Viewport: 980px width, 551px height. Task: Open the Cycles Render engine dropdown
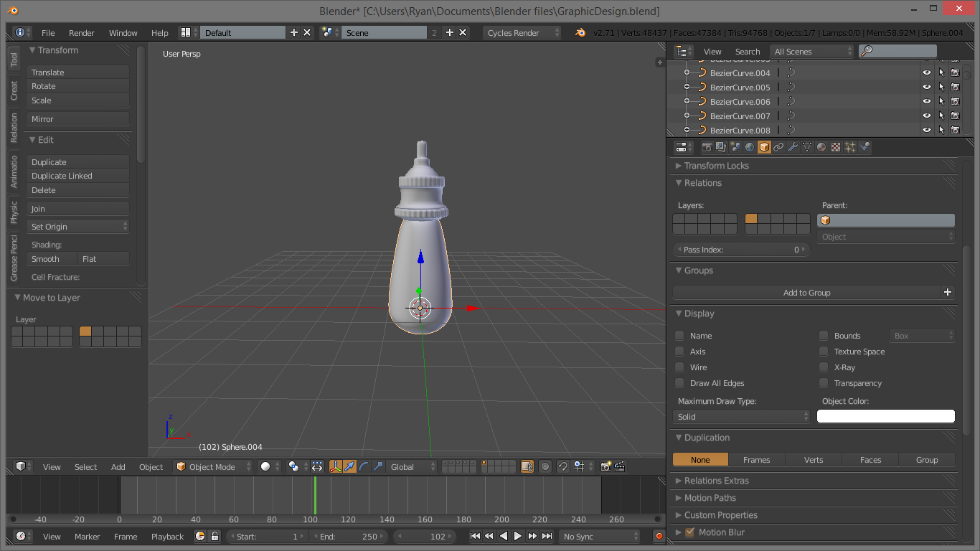pyautogui.click(x=522, y=33)
